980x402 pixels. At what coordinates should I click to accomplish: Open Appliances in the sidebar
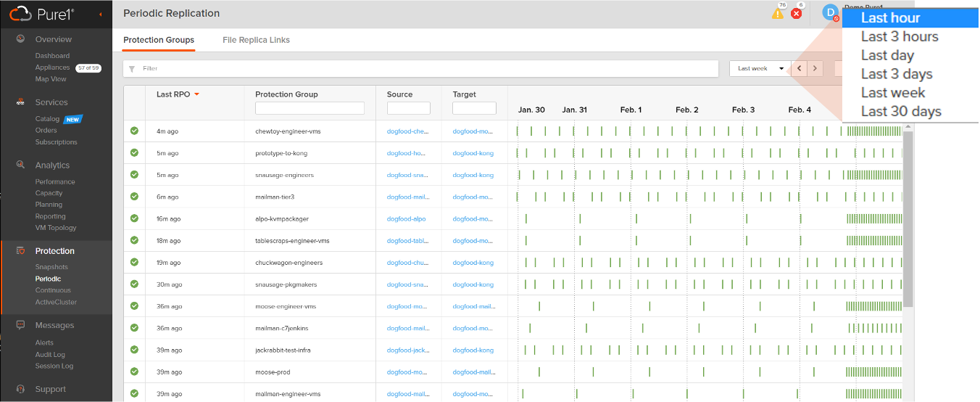point(52,67)
